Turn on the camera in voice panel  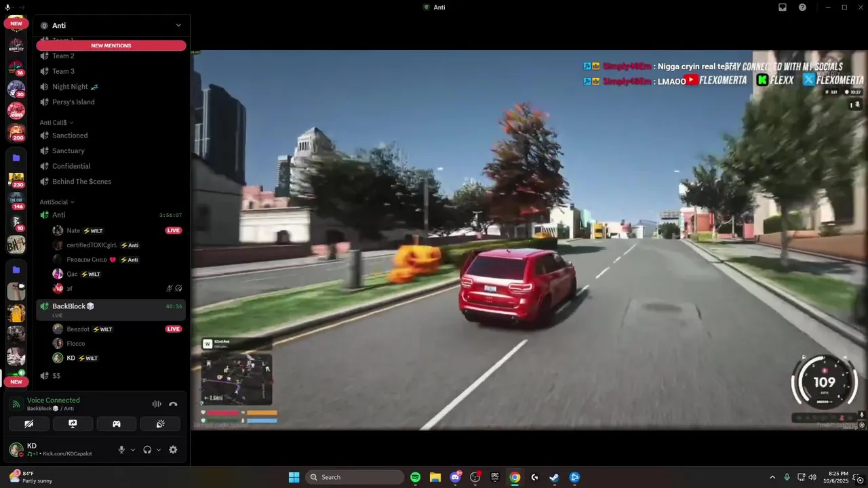pos(28,424)
